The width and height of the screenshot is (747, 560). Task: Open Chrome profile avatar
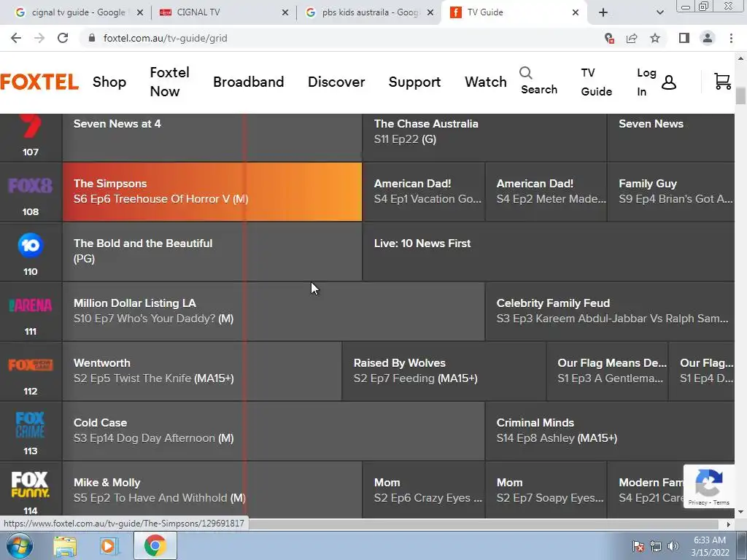pyautogui.click(x=708, y=38)
